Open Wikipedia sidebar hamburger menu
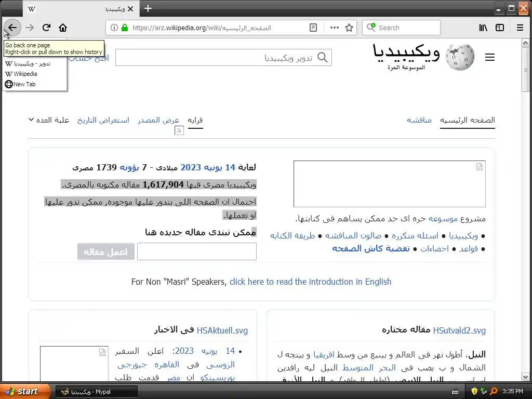532x399 pixels. tap(489, 57)
